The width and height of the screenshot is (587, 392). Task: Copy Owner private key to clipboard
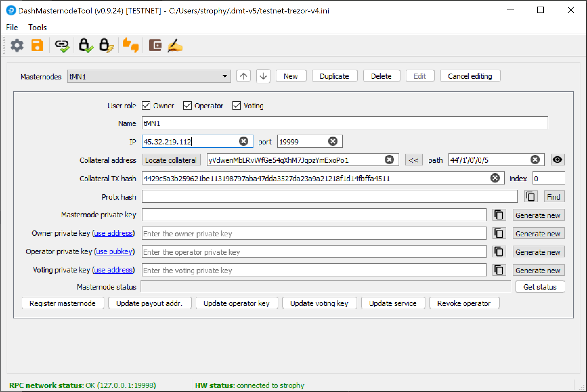click(499, 233)
